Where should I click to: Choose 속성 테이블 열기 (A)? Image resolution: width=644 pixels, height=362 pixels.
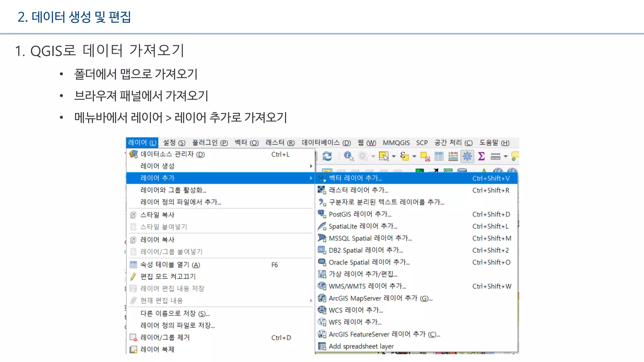(x=170, y=265)
